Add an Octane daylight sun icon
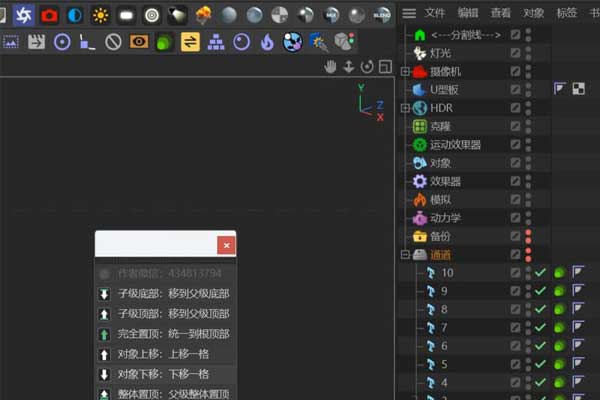Screen dimensions: 600x400 click(x=101, y=16)
